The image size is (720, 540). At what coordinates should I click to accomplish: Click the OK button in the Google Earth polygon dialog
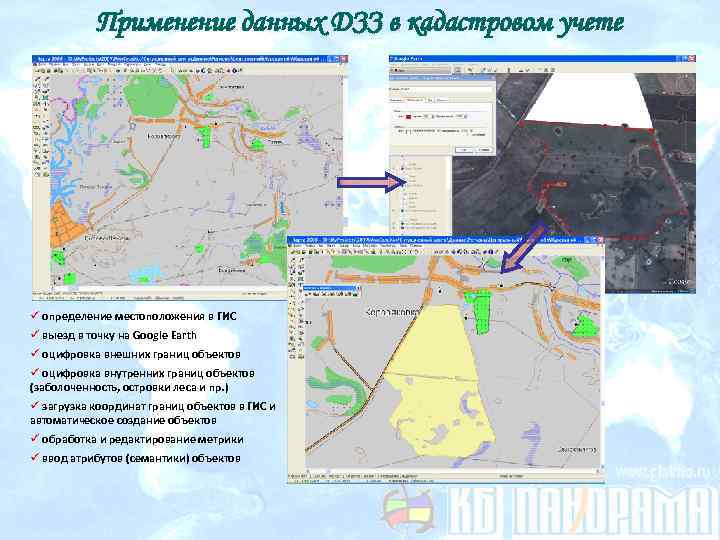pyautogui.click(x=464, y=150)
